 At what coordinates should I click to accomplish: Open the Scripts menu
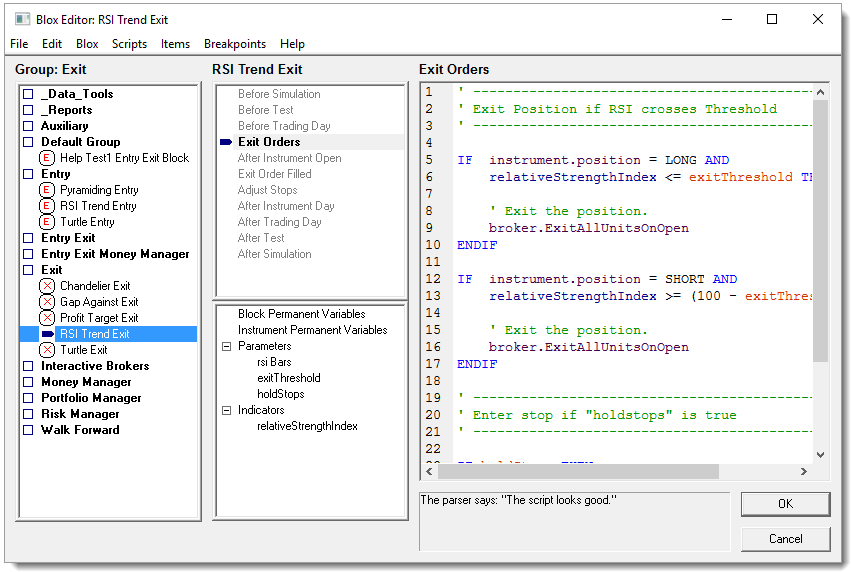tap(129, 44)
